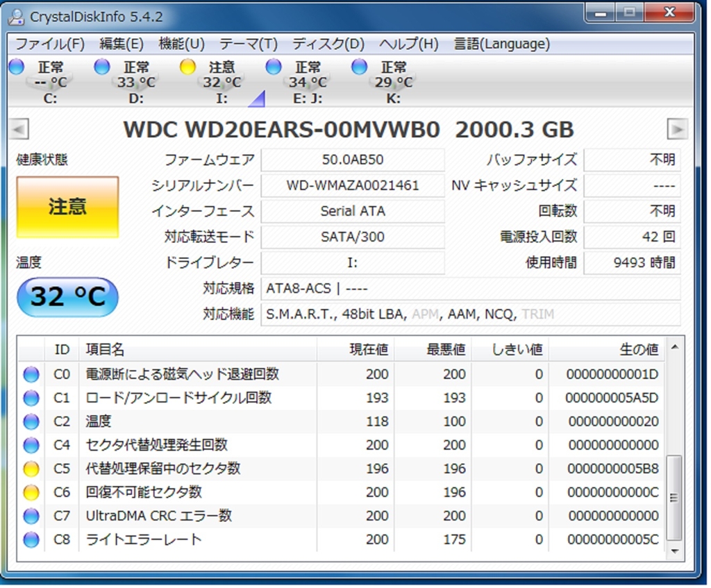Select drive I: yellow caution icon
711x588 pixels.
tap(187, 67)
